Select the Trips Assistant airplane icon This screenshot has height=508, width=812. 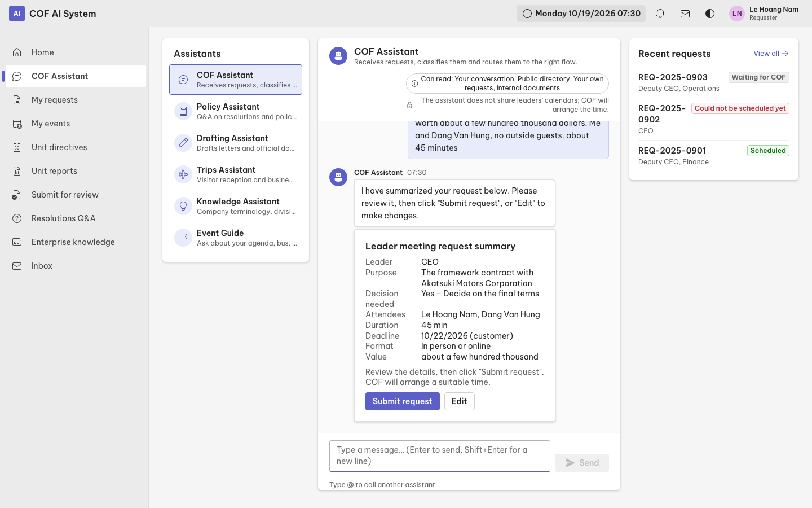[183, 174]
